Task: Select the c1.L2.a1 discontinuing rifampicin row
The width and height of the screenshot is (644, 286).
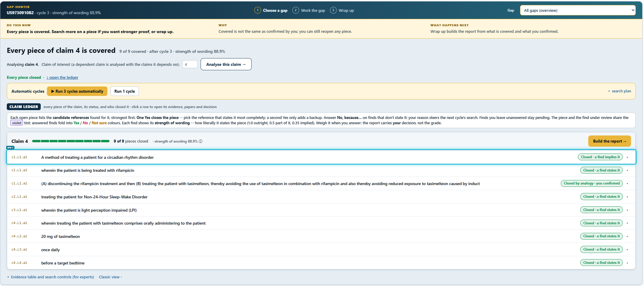Action: click(x=321, y=184)
